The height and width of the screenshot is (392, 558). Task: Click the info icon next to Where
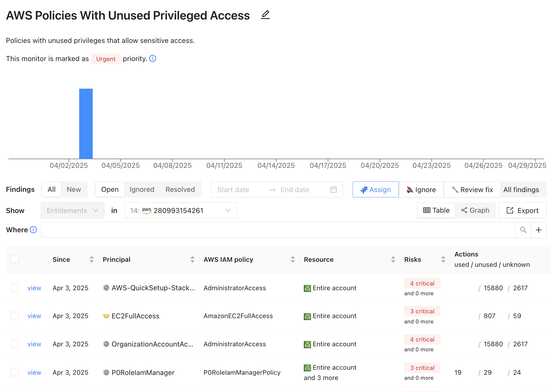tap(33, 230)
